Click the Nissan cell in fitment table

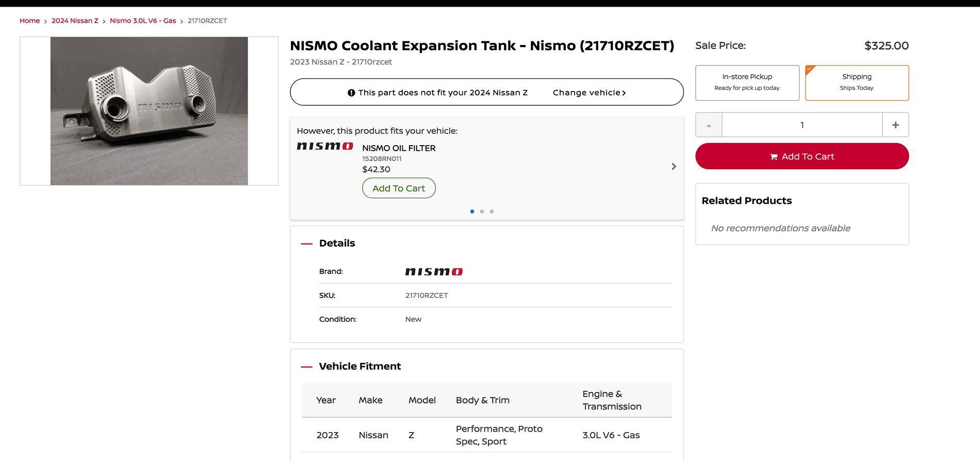click(x=373, y=435)
